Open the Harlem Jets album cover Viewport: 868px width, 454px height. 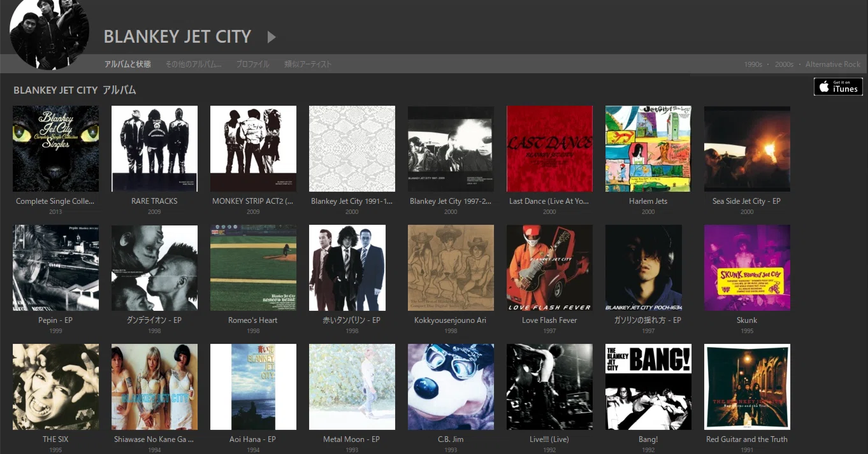coord(648,148)
